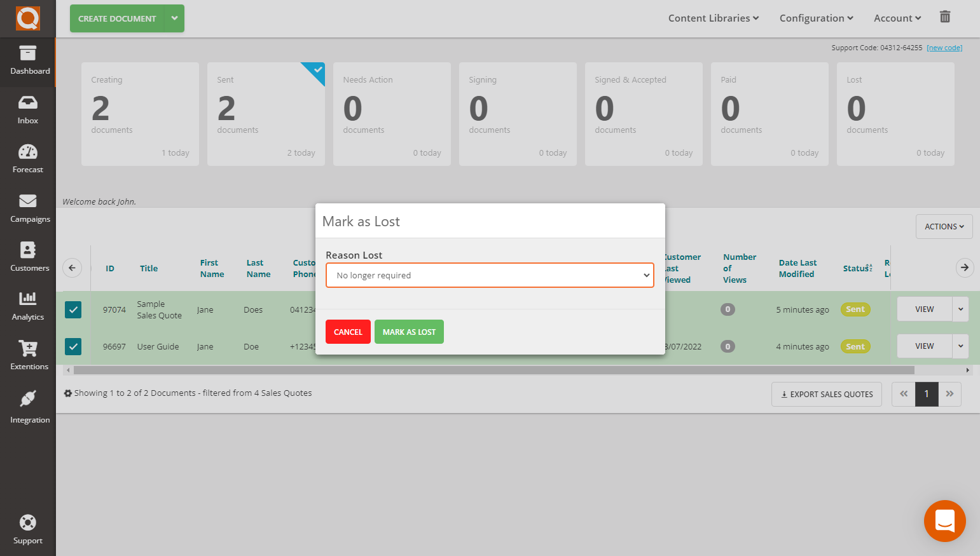Expand the Create Document arrow dropdown
Screen dimensions: 980x556
pos(174,18)
